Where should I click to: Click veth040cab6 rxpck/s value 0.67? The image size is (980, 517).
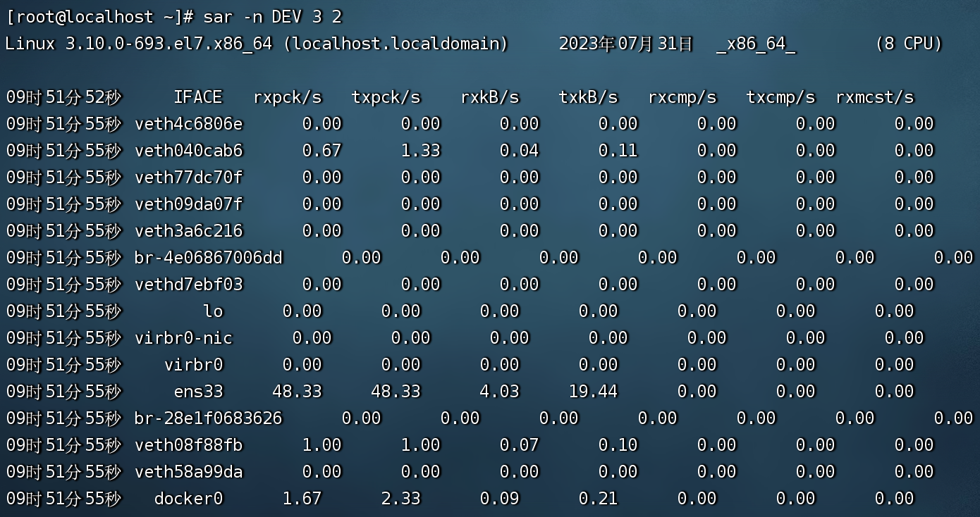[x=322, y=151]
